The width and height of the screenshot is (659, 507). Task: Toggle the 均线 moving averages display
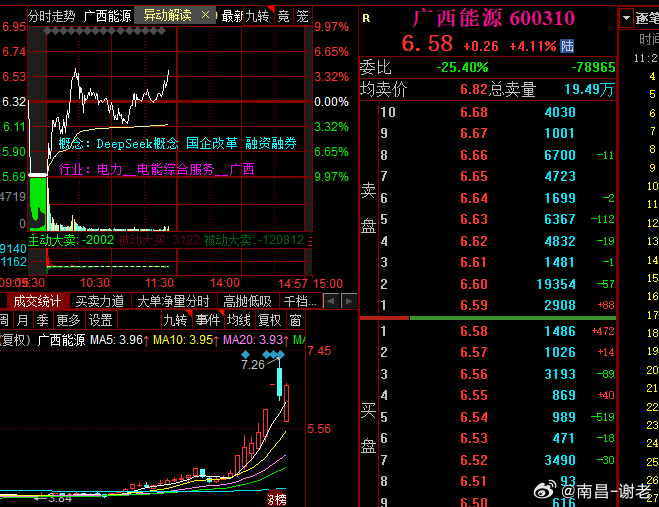239,320
